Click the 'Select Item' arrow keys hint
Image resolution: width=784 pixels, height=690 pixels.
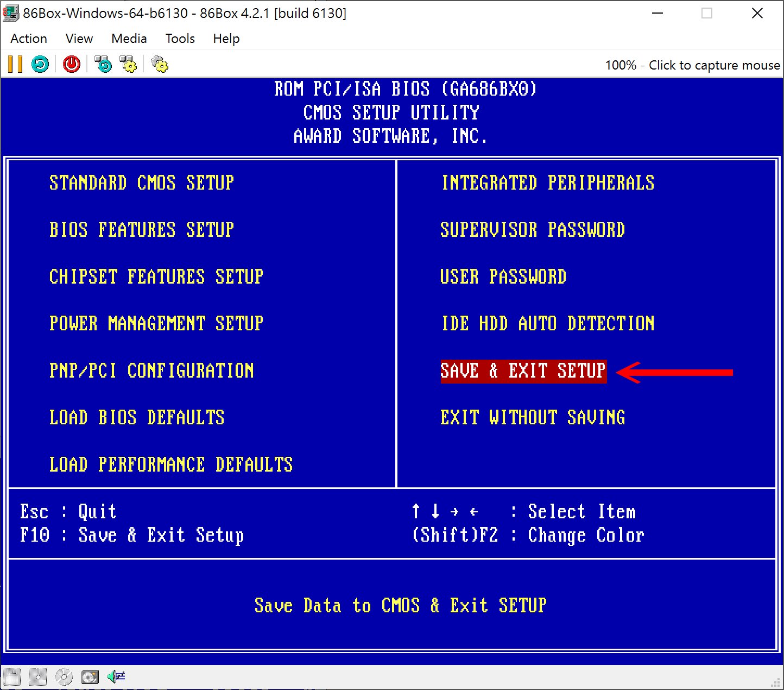click(523, 512)
